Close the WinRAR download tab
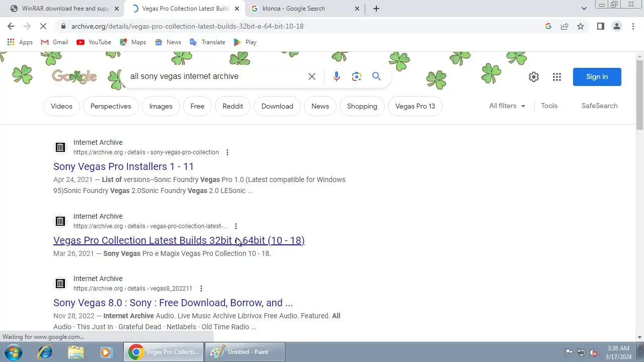 coord(117,9)
